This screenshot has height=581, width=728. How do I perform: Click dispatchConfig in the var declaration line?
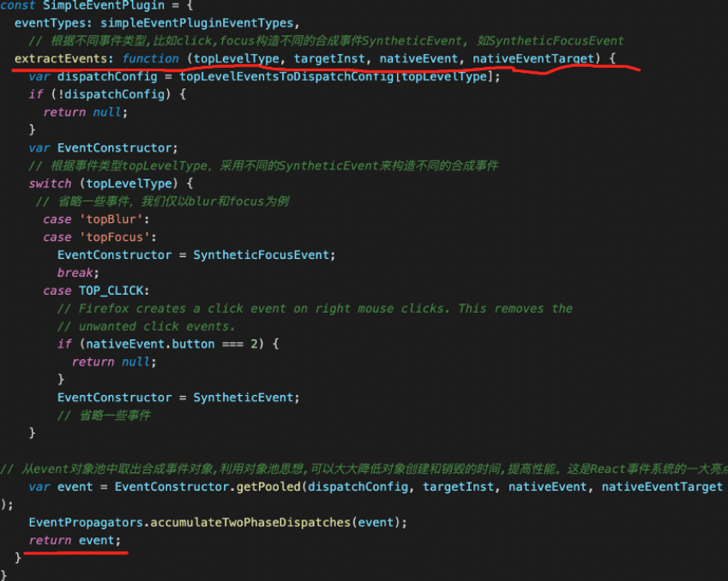point(107,76)
